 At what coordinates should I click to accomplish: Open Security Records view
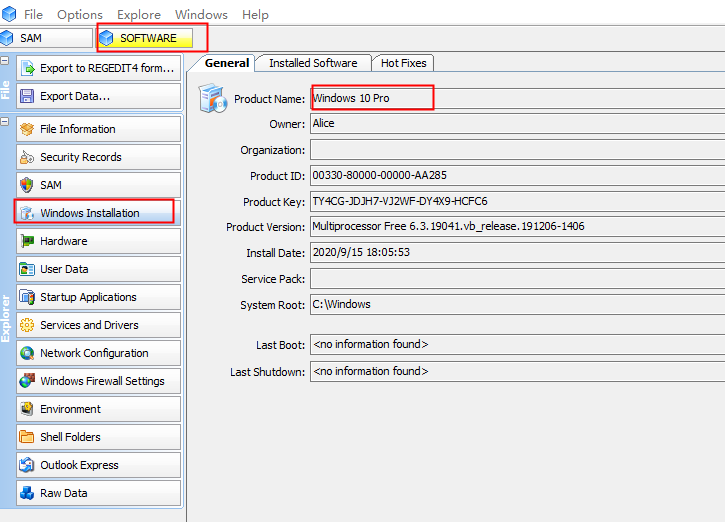pyautogui.click(x=98, y=157)
